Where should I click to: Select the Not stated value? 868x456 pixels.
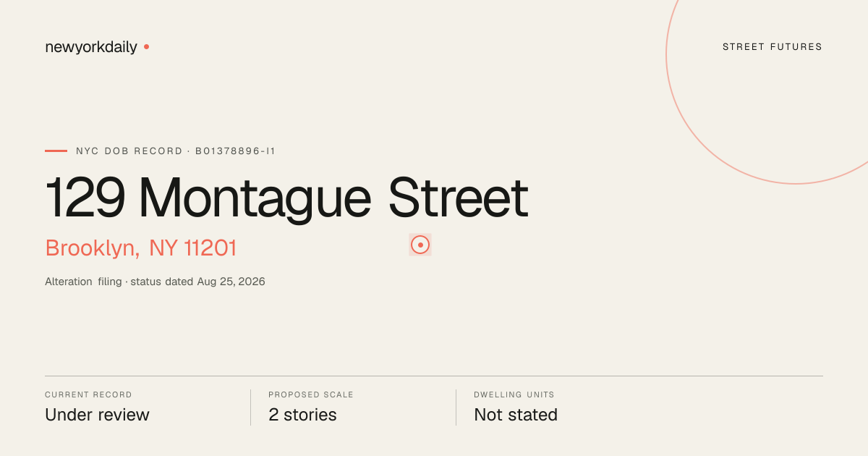516,415
